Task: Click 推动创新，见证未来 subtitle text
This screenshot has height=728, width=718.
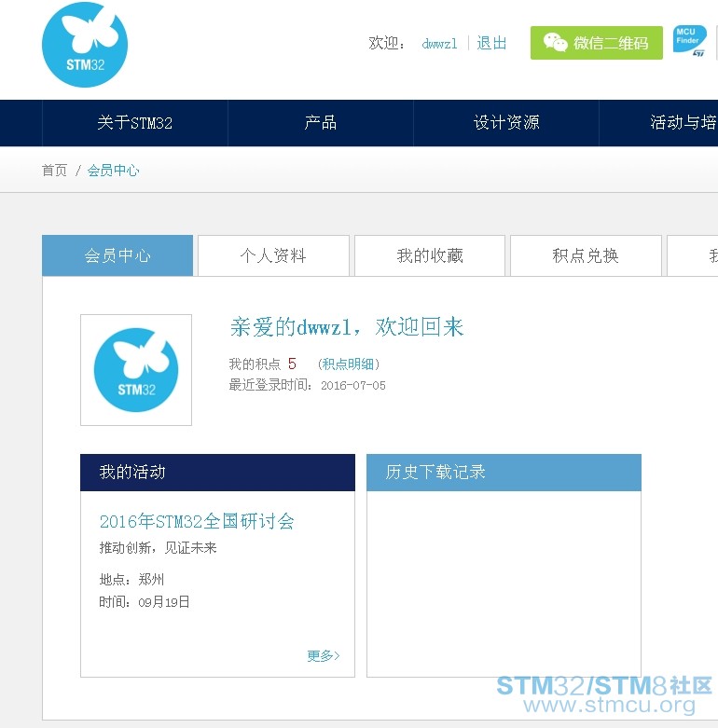Action: 158,548
